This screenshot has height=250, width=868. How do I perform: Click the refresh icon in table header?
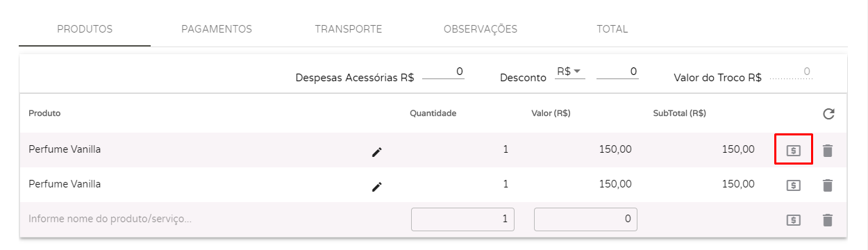828,114
